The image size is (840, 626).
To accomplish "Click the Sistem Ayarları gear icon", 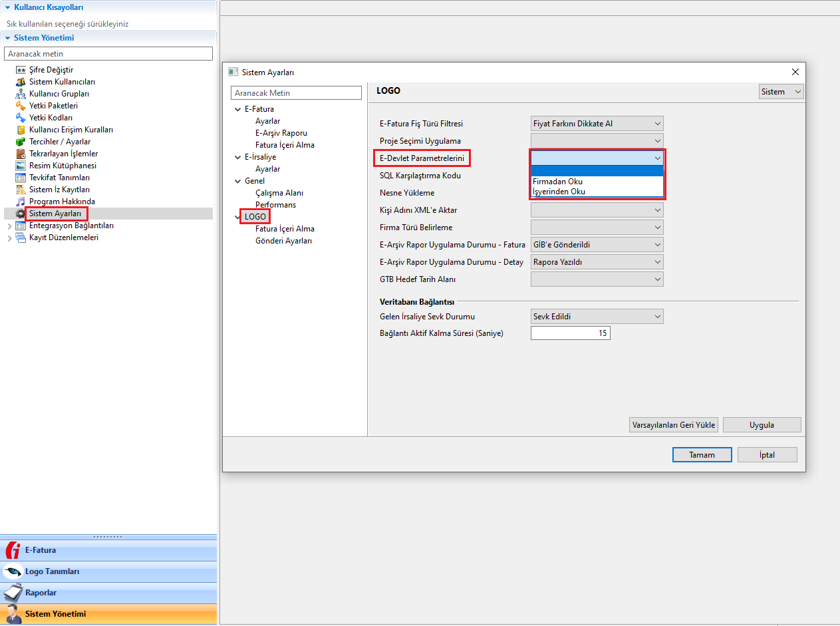I will (x=21, y=214).
